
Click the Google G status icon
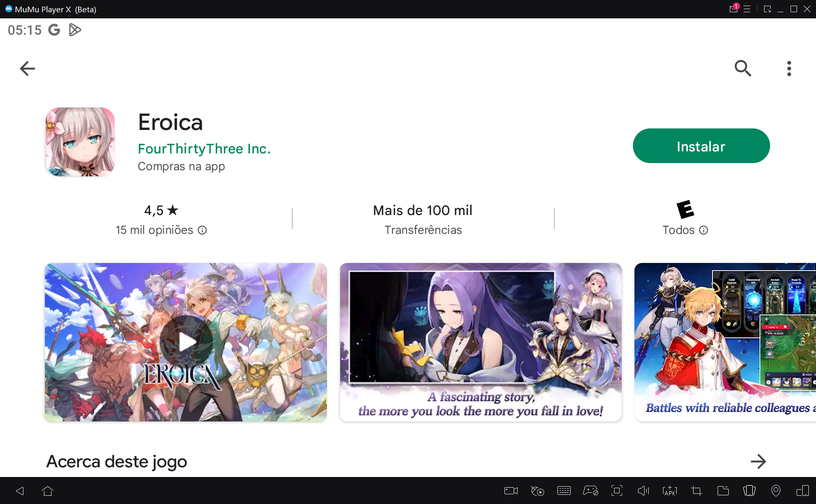click(54, 30)
